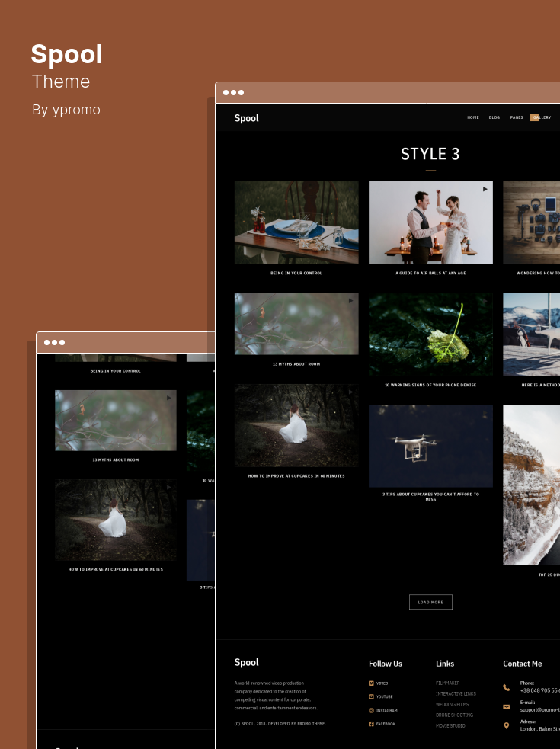
Task: Click '10 Warning Signs Of Your Phone Demise'
Action: [x=430, y=385]
